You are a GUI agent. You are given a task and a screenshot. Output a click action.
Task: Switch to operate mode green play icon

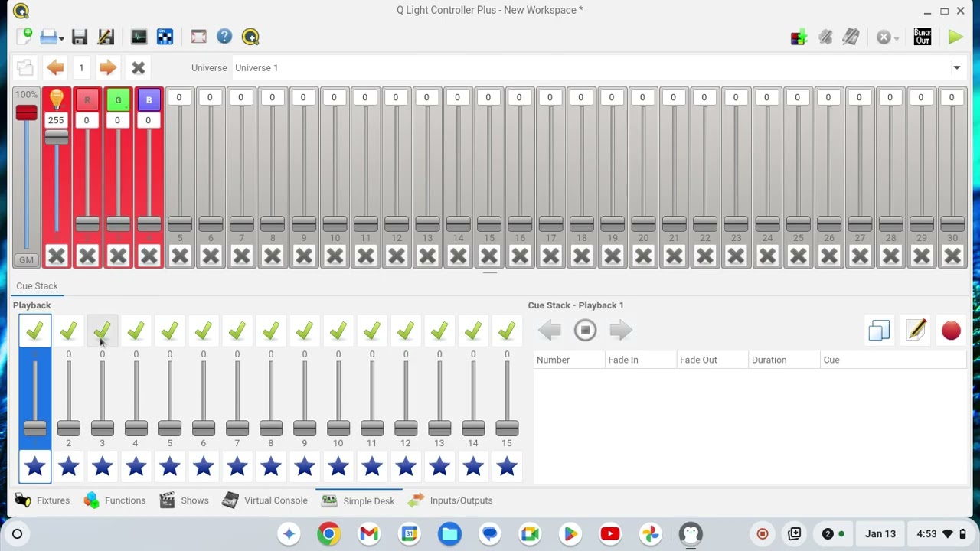(x=955, y=37)
